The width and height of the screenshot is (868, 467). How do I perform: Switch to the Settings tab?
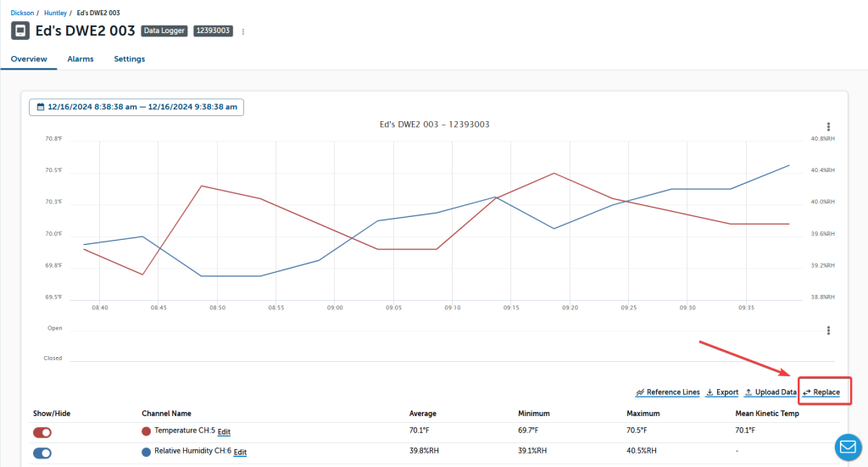point(130,59)
